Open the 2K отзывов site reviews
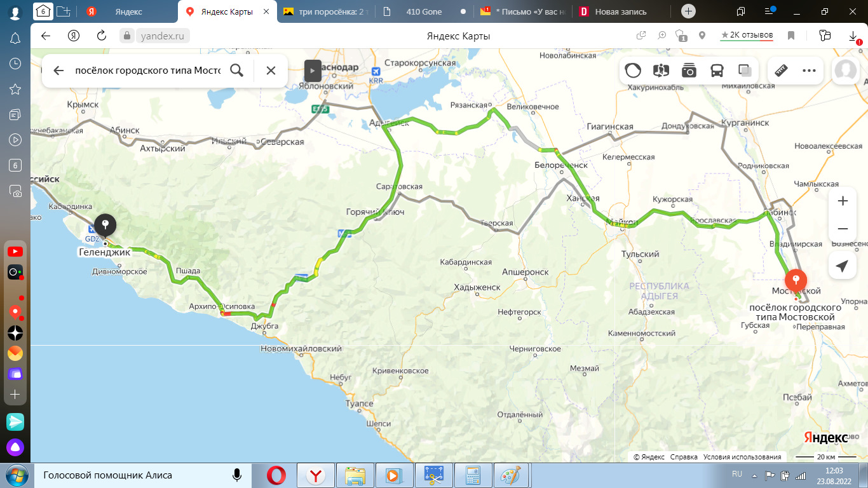The width and height of the screenshot is (868, 488). pyautogui.click(x=747, y=36)
